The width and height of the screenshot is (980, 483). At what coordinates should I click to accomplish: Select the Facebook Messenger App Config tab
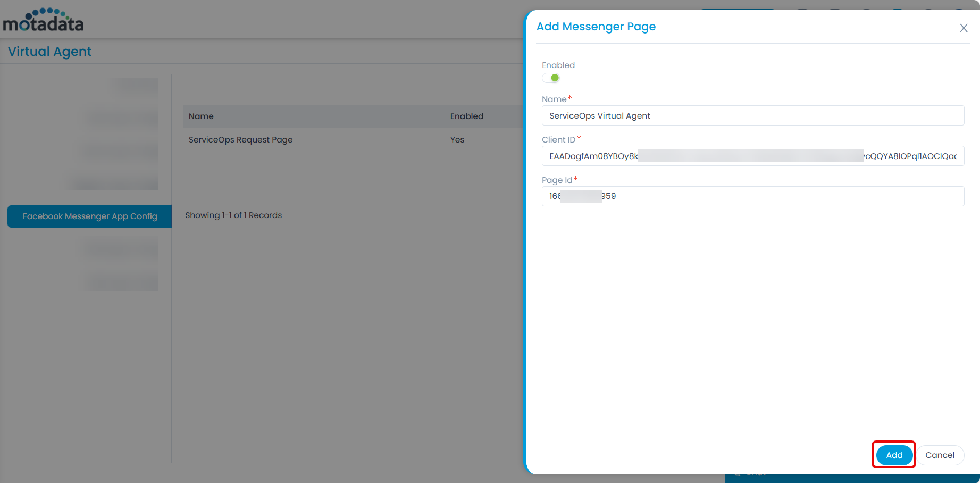pyautogui.click(x=90, y=216)
